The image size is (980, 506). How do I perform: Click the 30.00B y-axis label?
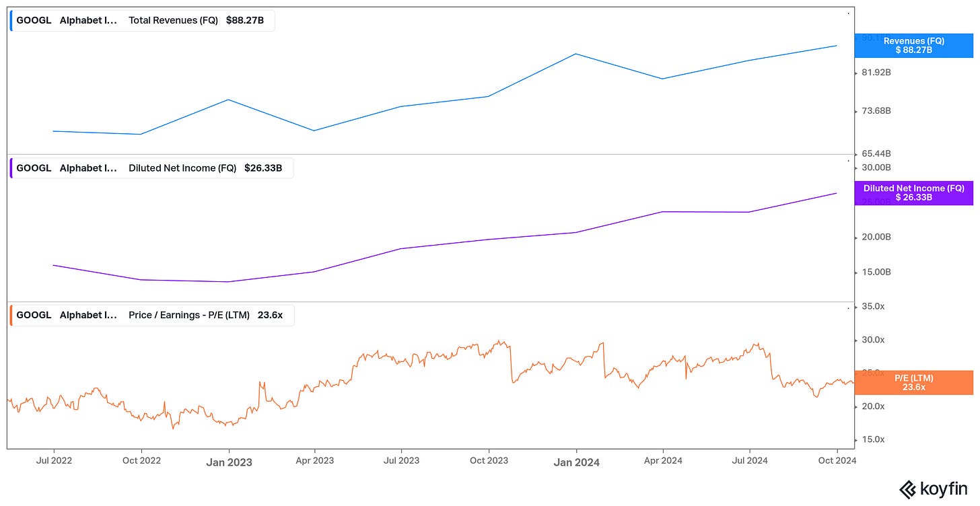pos(876,167)
